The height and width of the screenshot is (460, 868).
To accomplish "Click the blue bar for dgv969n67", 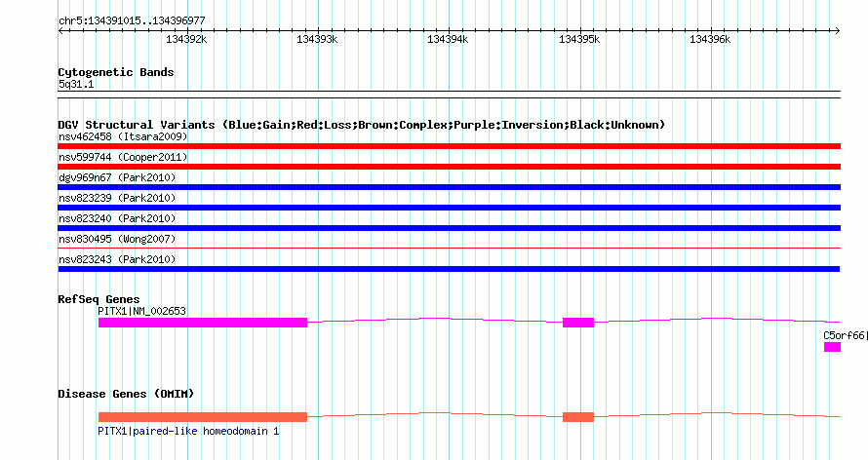I will (450, 187).
